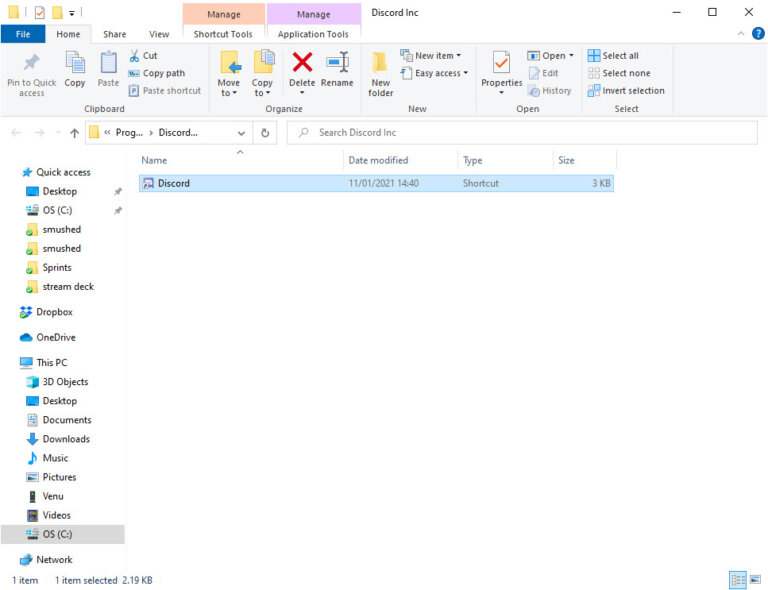Click the Up arrow navigation button
Screen dimensions: 768x590
[x=75, y=133]
